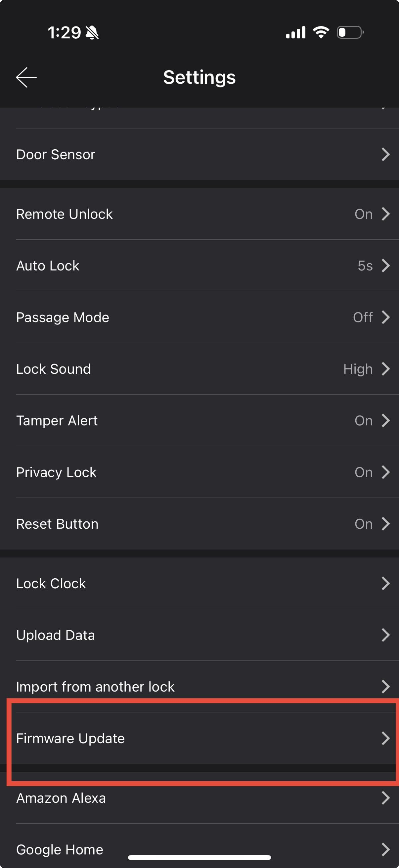399x868 pixels.
Task: Tap the Upload Data chevron arrow
Action: click(x=385, y=635)
